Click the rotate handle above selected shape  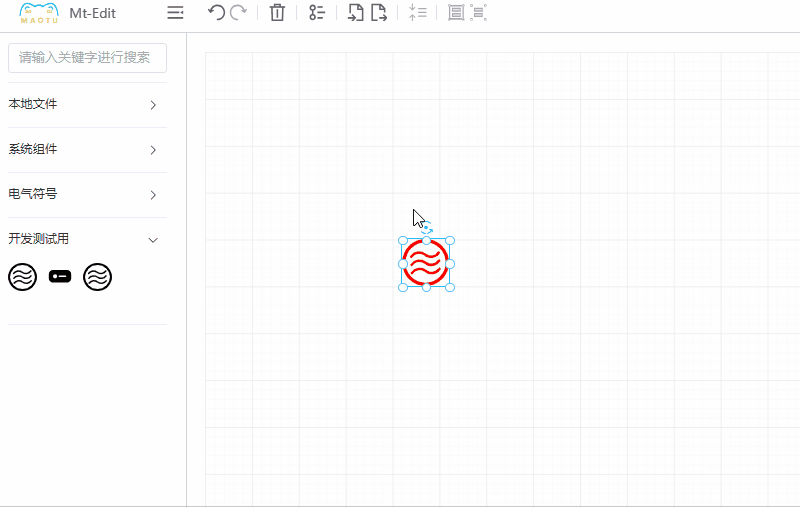(427, 229)
